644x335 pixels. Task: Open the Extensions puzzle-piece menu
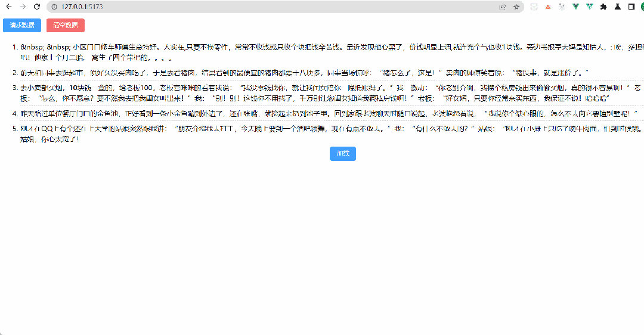(603, 7)
